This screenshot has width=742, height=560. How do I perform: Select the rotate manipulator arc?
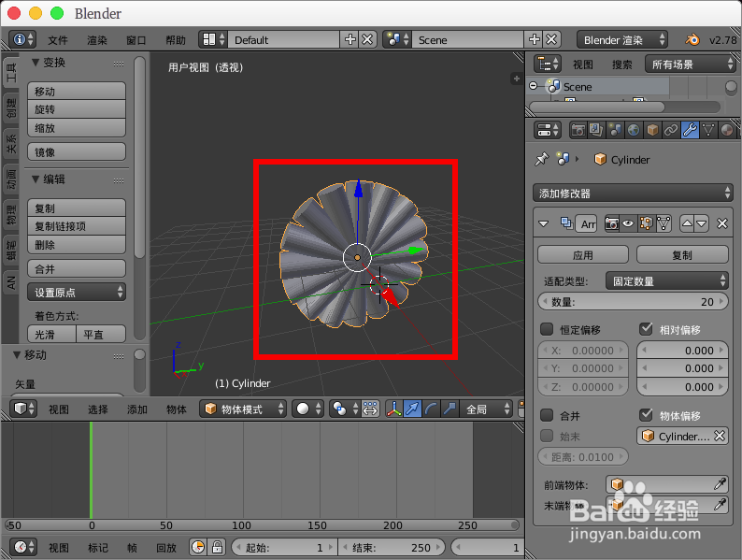(431, 409)
